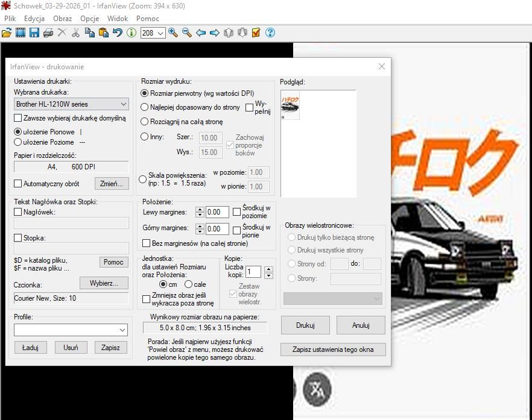
Task: Open the zoom percentage dropdown 208
Action: pos(161,33)
